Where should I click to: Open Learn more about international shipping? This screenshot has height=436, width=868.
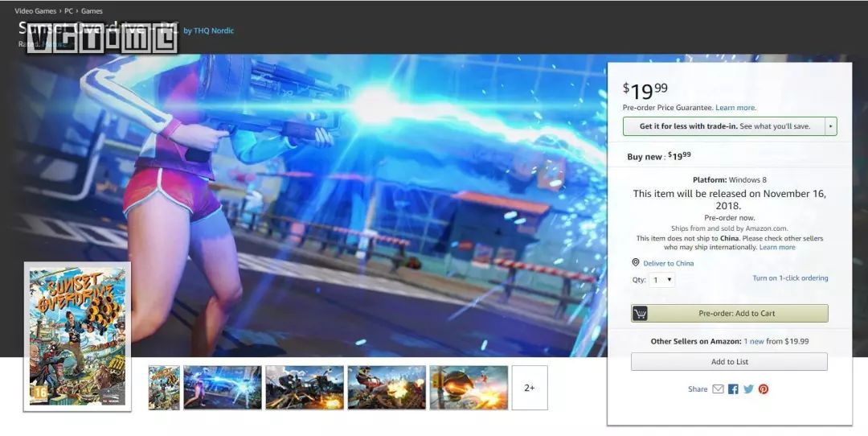(x=777, y=247)
